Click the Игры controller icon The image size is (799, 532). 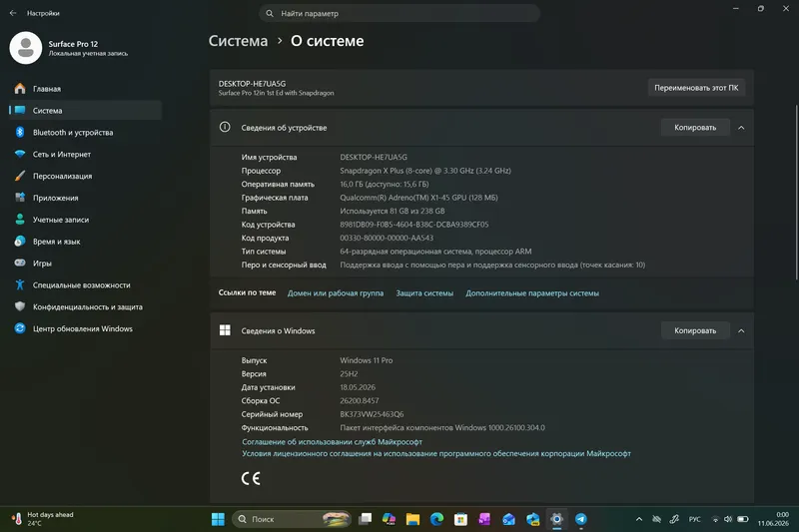tap(20, 264)
